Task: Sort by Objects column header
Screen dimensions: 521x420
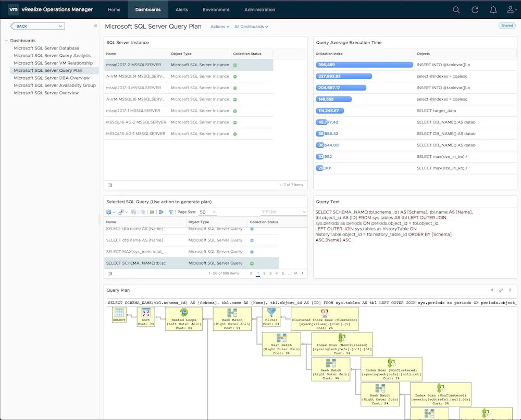Action: click(x=423, y=54)
